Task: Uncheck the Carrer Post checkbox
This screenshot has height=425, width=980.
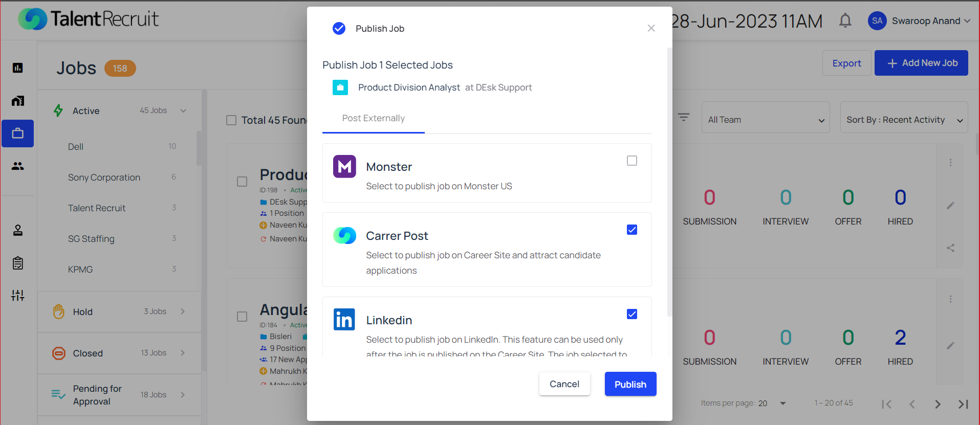Action: tap(632, 230)
